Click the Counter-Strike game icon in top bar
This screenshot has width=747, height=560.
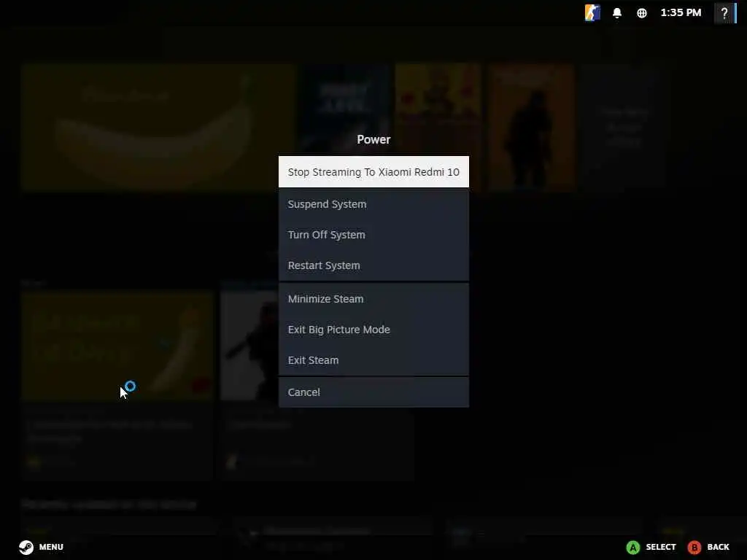pos(592,12)
